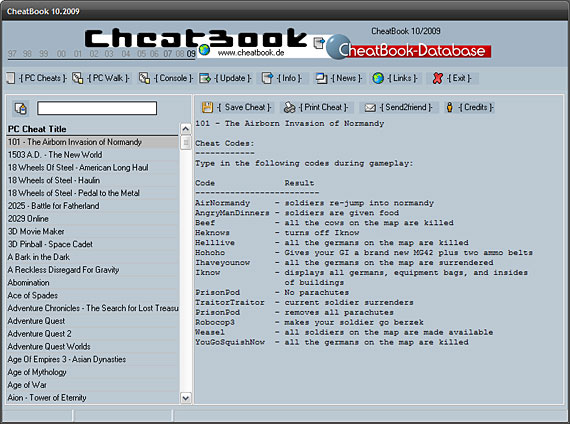Click the Print Cheat button
This screenshot has width=570, height=424.
(x=323, y=107)
